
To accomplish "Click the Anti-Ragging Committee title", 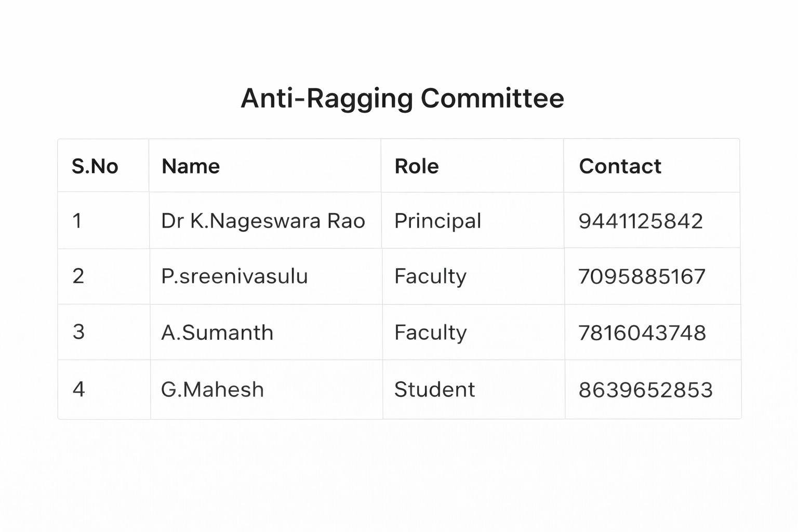I will coord(402,98).
